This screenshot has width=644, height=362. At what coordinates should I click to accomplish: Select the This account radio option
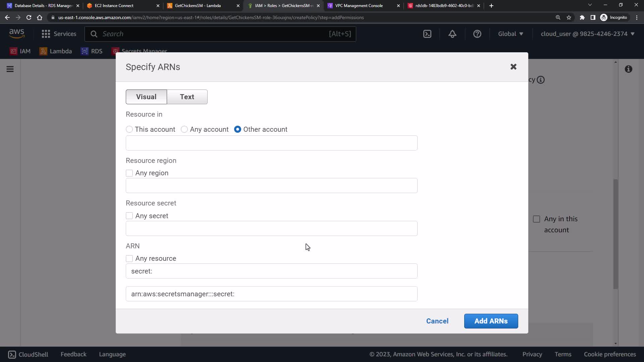click(129, 129)
